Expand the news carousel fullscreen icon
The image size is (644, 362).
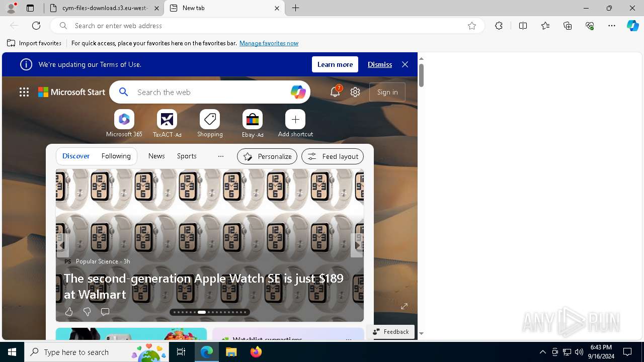[404, 306]
